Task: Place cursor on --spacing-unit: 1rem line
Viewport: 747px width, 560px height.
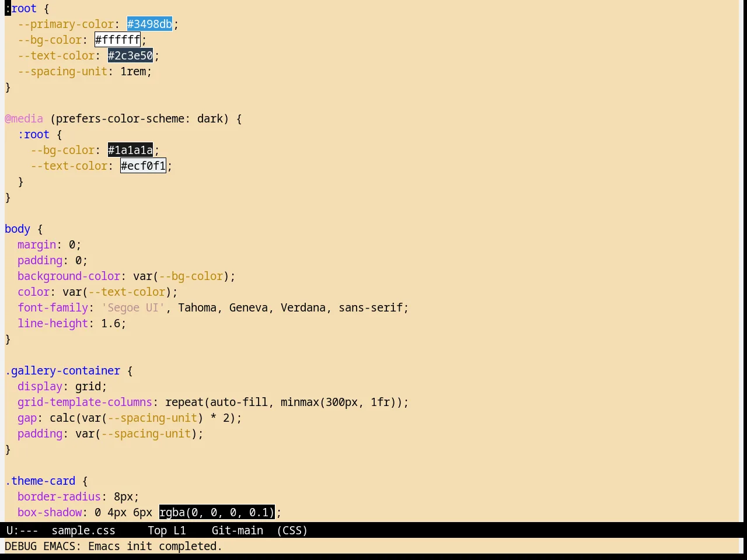Action: coord(85,71)
